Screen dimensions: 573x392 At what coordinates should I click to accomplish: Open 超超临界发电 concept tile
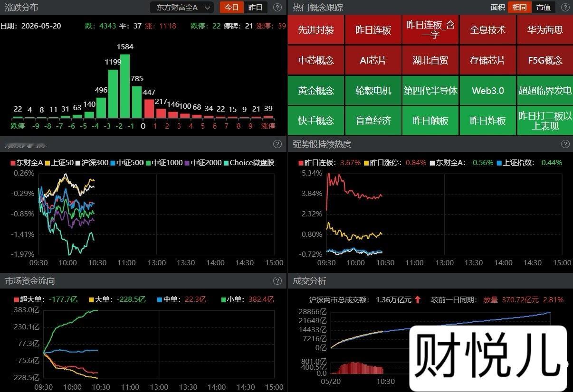545,90
